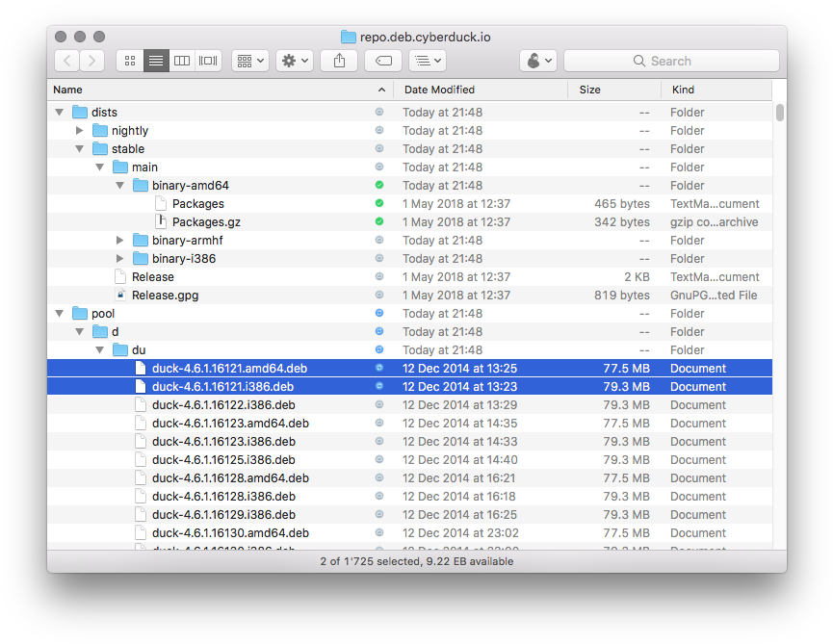Screen dimensions: 833x644
Task: Select the Packages file
Action: tap(409, 203)
